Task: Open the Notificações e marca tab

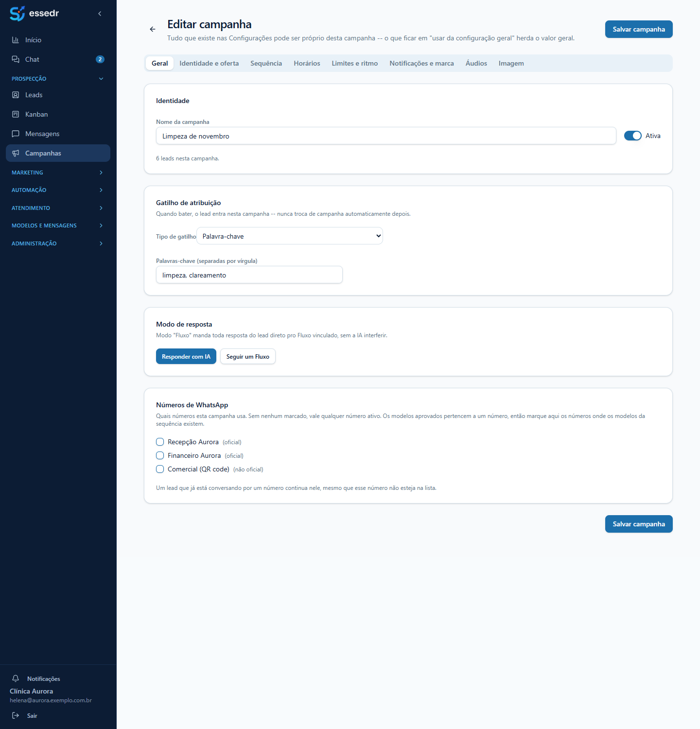Action: [421, 63]
